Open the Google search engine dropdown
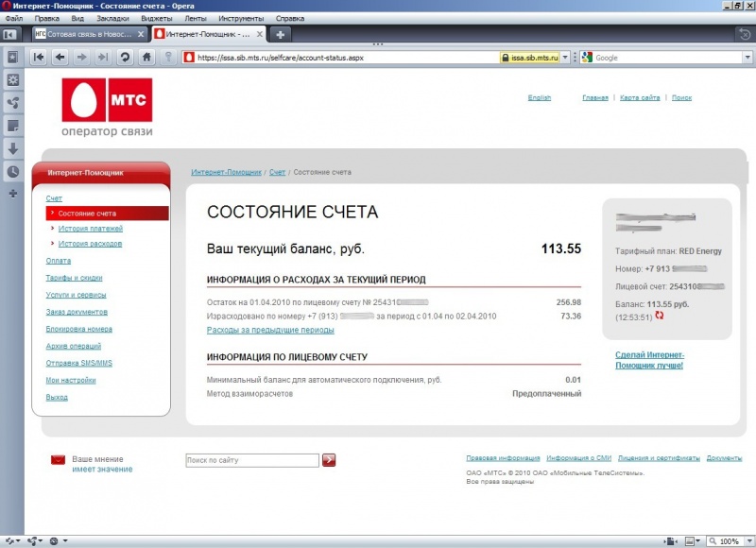 [x=587, y=58]
